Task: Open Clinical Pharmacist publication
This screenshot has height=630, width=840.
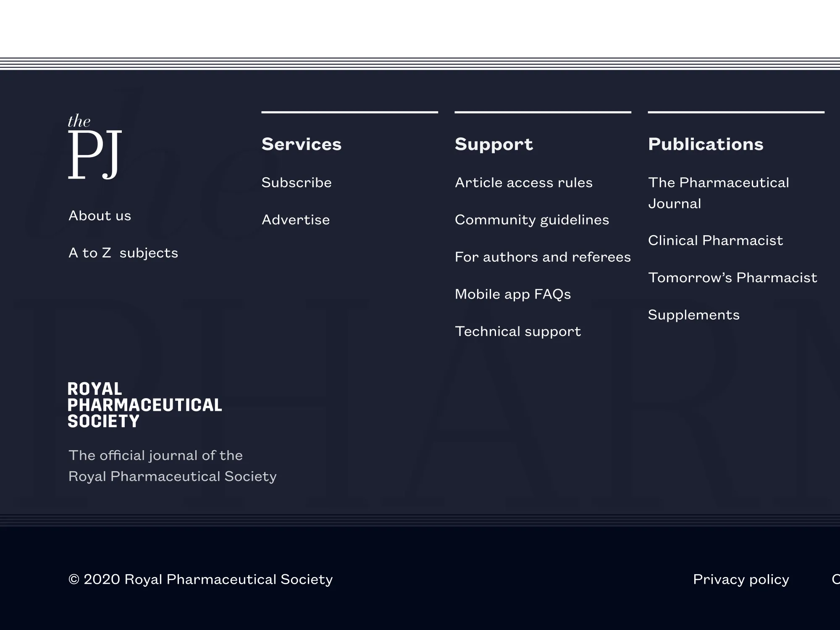Action: tap(715, 241)
